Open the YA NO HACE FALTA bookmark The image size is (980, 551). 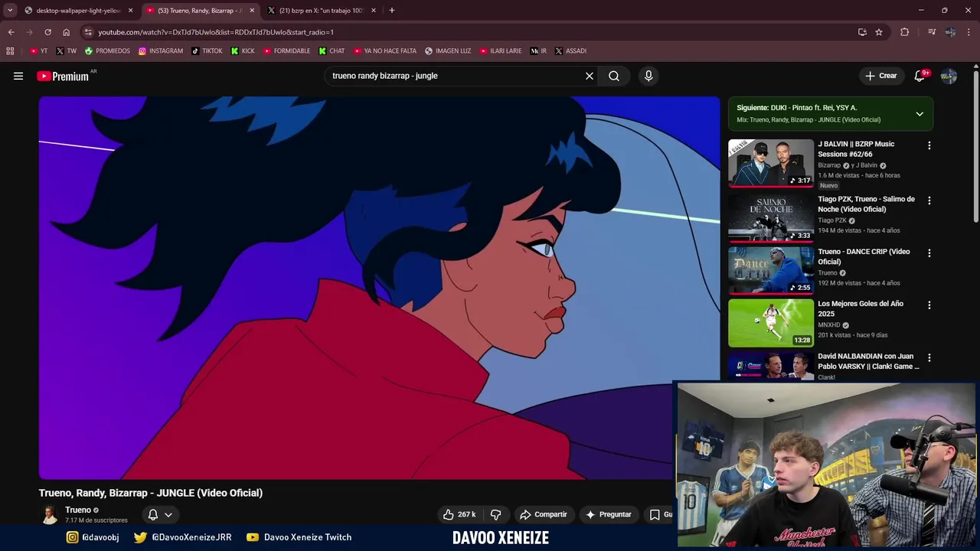385,51
